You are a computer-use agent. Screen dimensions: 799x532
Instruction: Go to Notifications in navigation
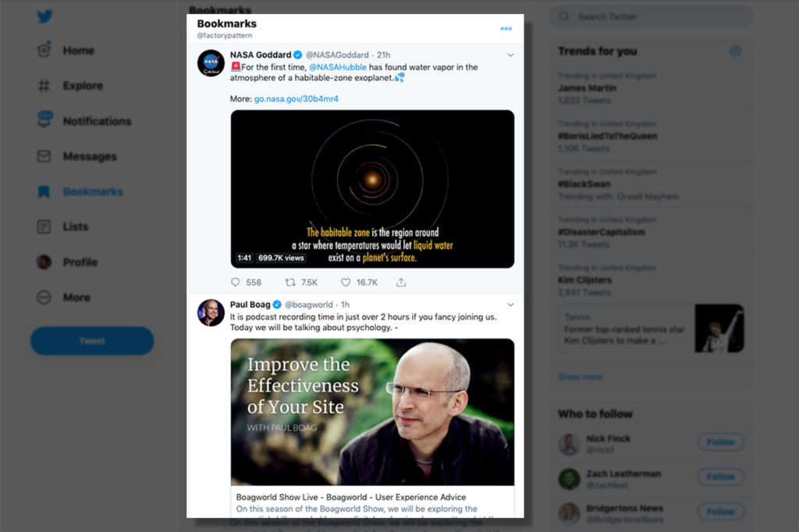(x=97, y=121)
